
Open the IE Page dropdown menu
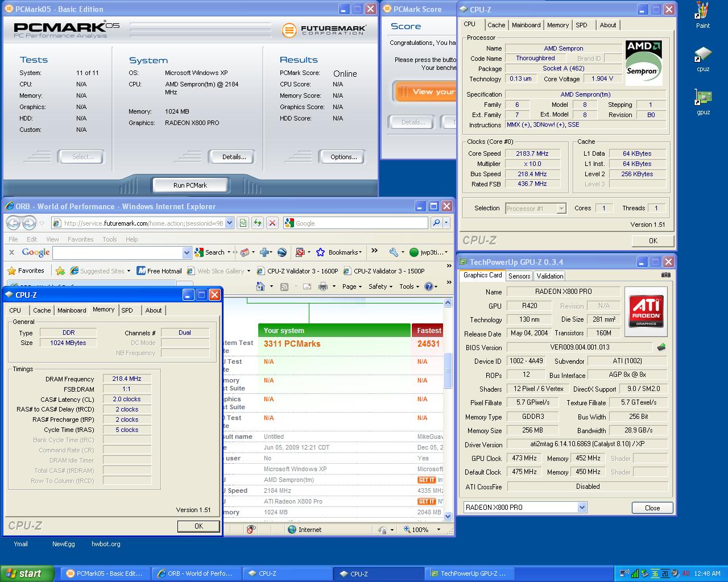click(x=352, y=286)
